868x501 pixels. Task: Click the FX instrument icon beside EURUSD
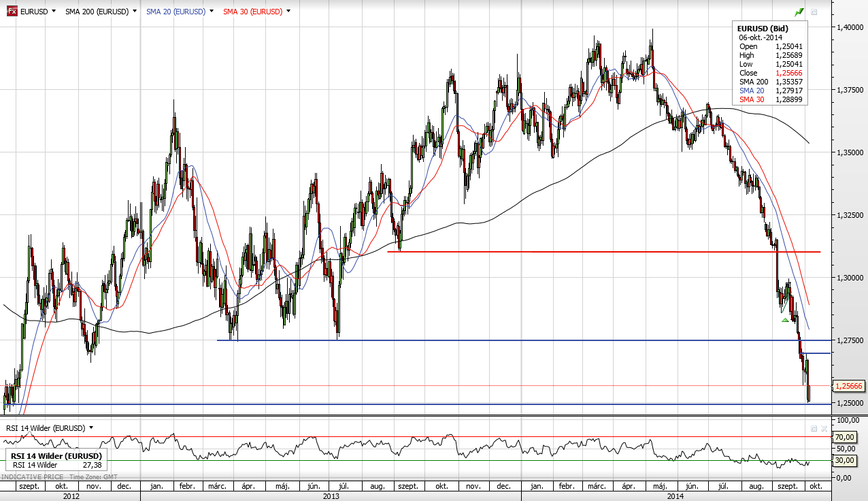[12, 12]
